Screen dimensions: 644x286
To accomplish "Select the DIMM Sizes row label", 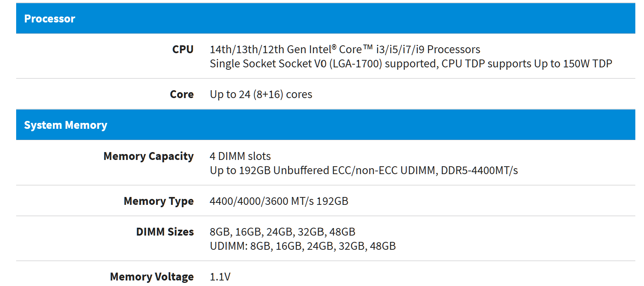I will [x=165, y=232].
